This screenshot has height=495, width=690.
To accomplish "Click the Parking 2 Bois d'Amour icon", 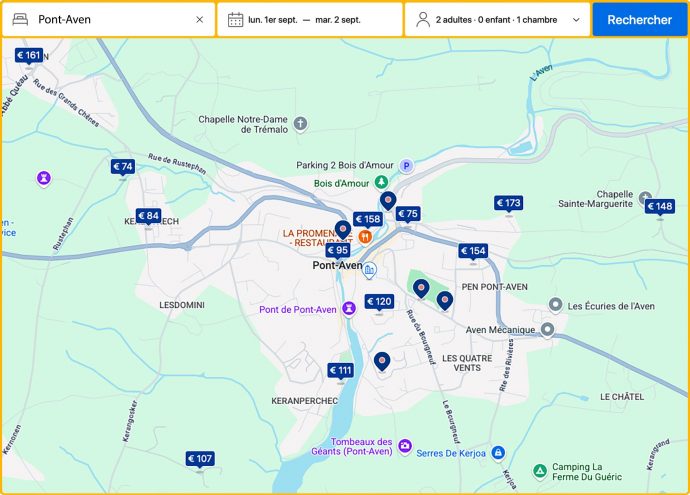I will click(406, 165).
